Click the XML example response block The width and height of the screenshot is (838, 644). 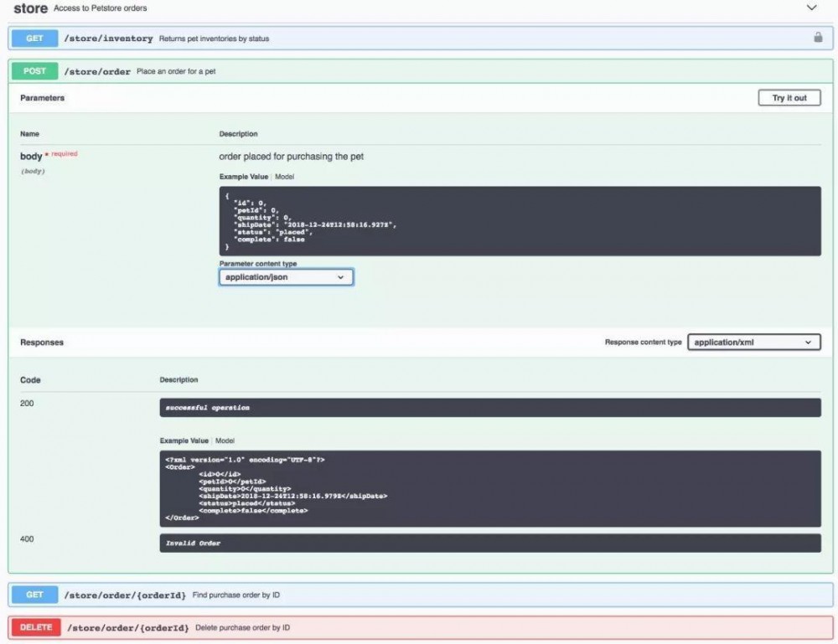[x=490, y=488]
